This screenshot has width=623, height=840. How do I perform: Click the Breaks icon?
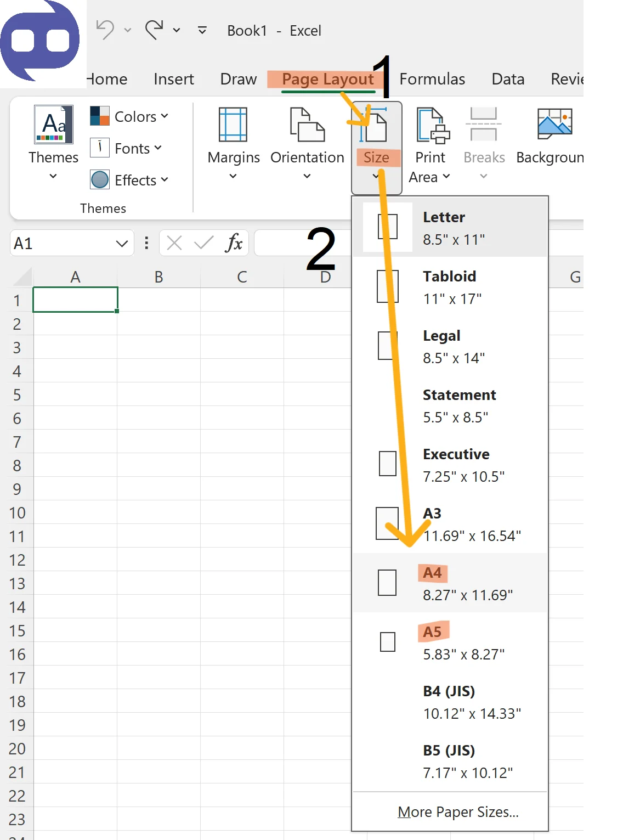coord(484,125)
